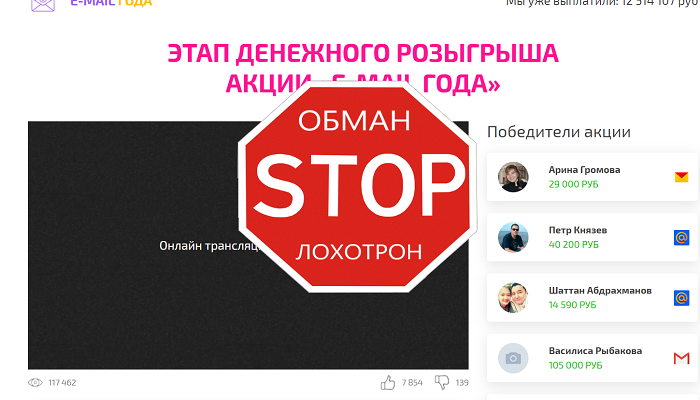This screenshot has width=700, height=400.
Task: Click the 7 854 likes counter
Action: [x=412, y=383]
